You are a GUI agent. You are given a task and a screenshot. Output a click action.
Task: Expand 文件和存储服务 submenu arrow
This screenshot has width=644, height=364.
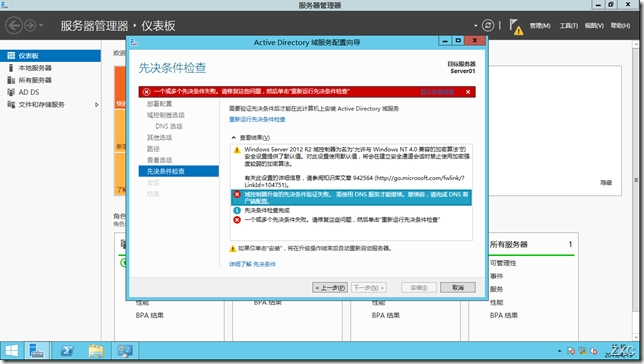click(97, 105)
